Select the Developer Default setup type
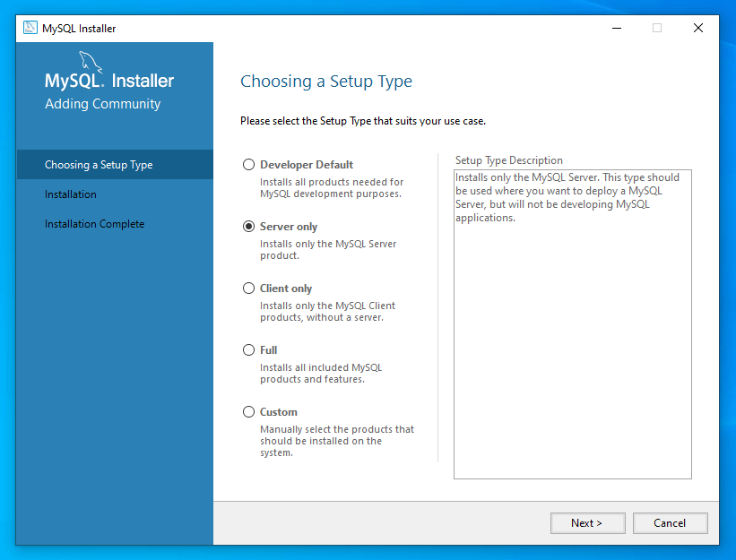736x560 pixels. (249, 165)
